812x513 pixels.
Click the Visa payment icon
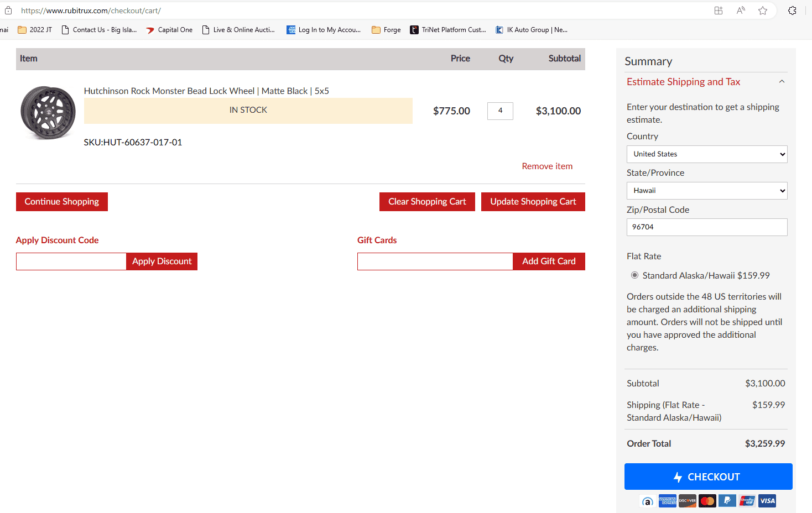pyautogui.click(x=767, y=501)
